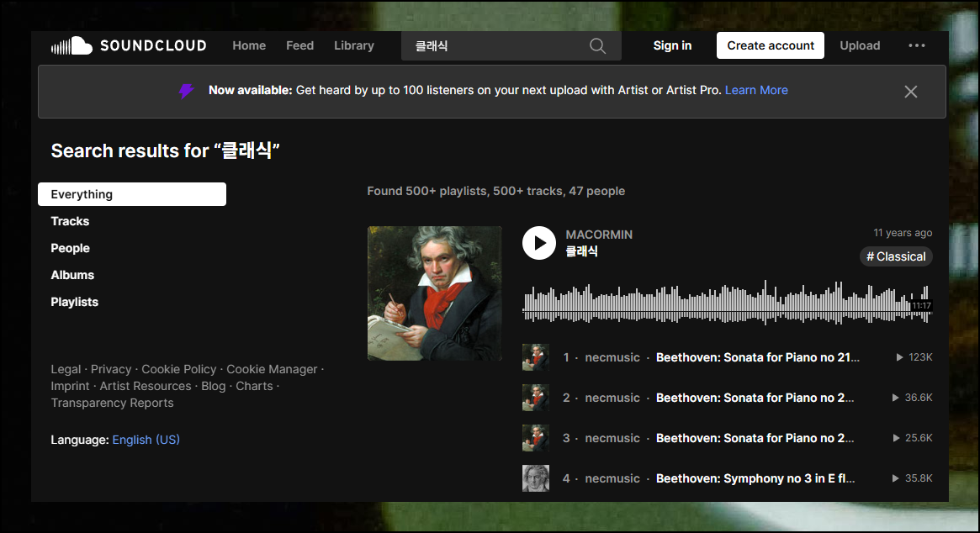This screenshot has height=533, width=980.
Task: Open track Beethoven: Sonata for Piano no 21
Action: [757, 357]
